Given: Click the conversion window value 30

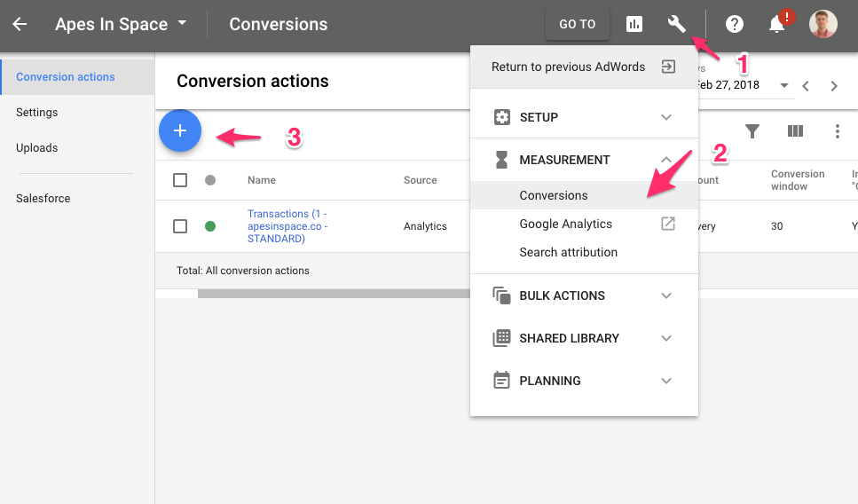Looking at the screenshot, I should pyautogui.click(x=777, y=226).
